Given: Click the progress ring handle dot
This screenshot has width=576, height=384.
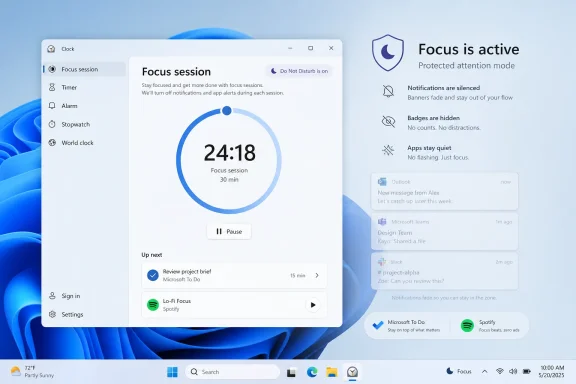Looking at the screenshot, I should 227,110.
